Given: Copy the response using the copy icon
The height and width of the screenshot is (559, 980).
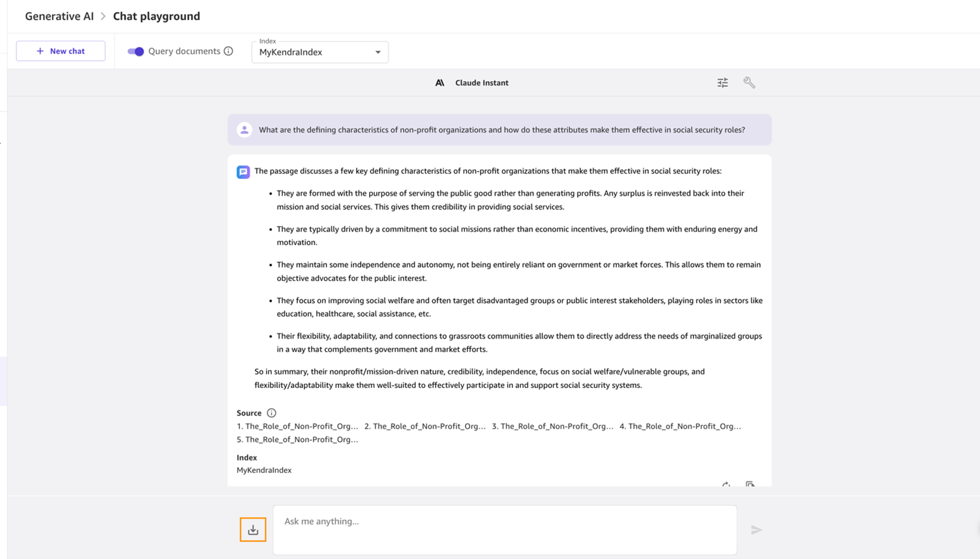Looking at the screenshot, I should [750, 485].
